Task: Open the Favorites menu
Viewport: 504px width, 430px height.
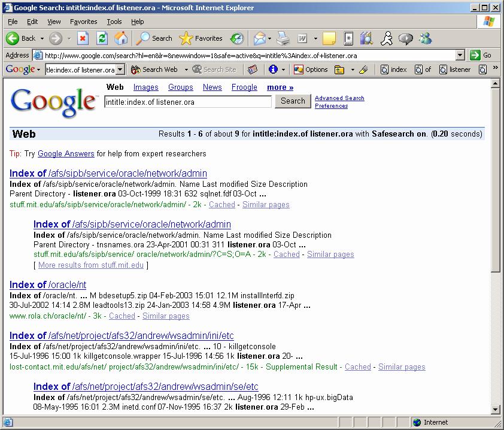Action: (x=84, y=22)
